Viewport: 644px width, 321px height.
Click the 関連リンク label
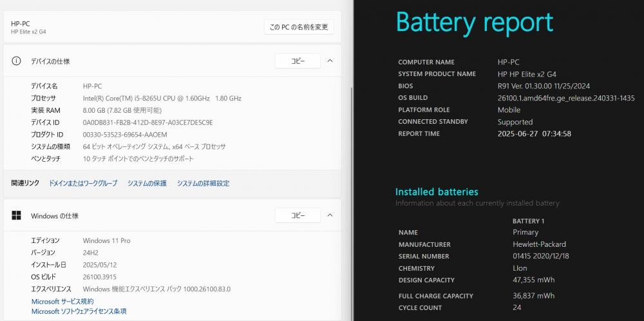tap(25, 183)
